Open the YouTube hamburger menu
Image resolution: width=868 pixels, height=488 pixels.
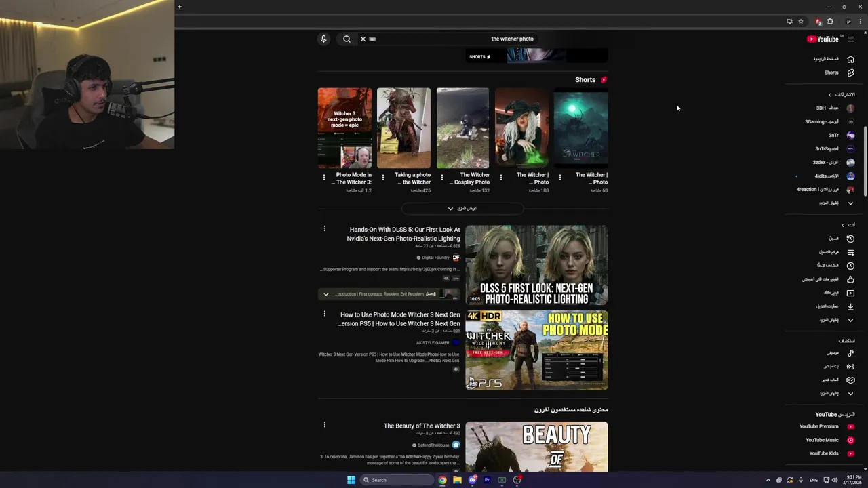click(x=850, y=39)
